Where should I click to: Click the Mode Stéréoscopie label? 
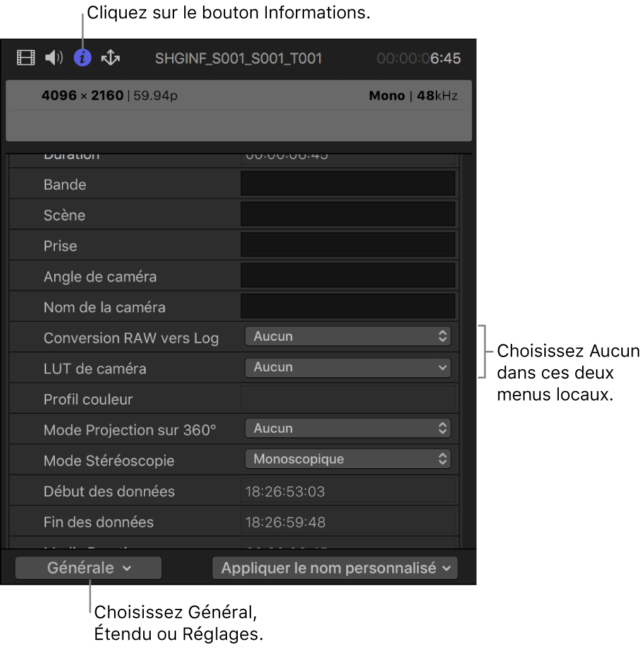tap(109, 461)
